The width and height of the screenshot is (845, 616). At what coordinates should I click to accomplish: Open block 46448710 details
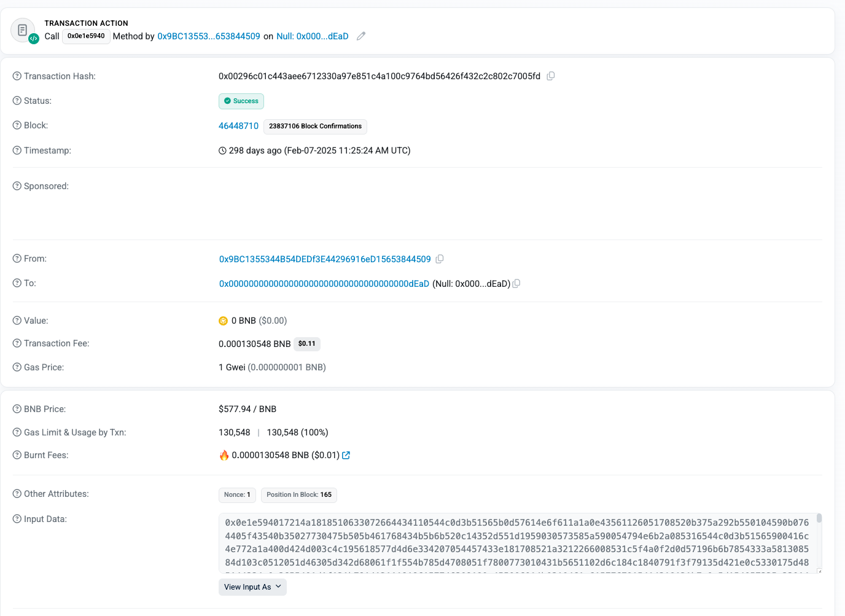pyautogui.click(x=238, y=125)
